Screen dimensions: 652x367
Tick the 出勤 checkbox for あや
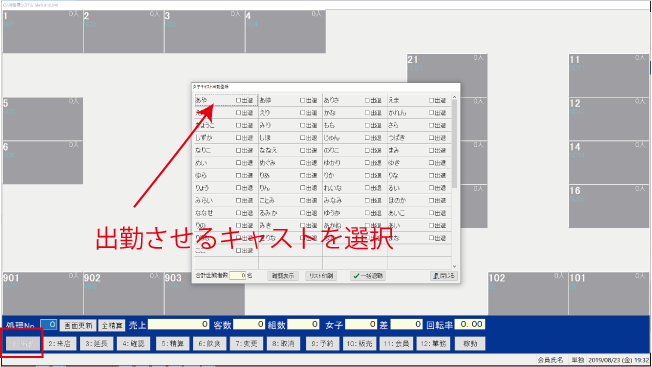[x=239, y=101]
